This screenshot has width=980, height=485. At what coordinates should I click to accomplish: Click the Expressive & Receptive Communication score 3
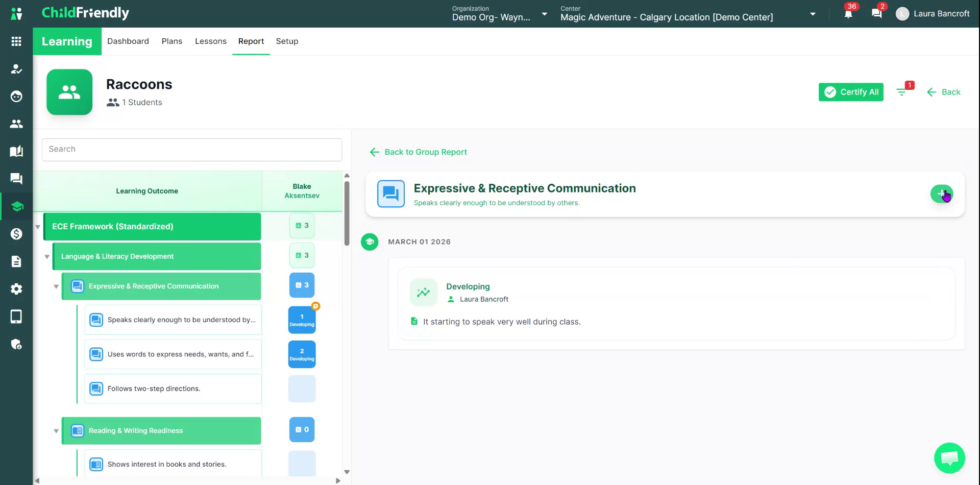click(302, 285)
